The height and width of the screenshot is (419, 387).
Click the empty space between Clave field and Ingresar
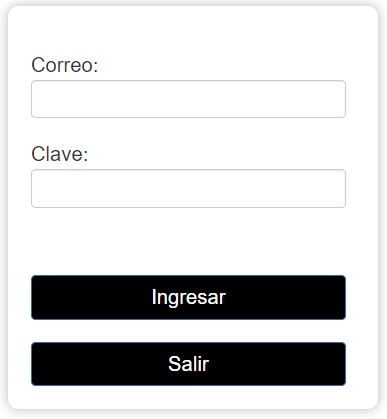(188, 241)
